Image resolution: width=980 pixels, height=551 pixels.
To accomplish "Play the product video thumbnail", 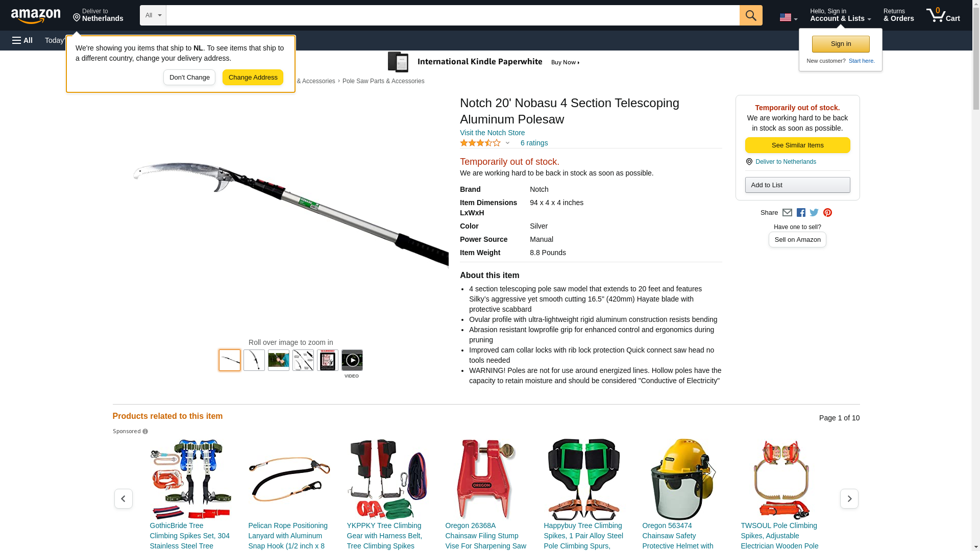I will (x=352, y=360).
